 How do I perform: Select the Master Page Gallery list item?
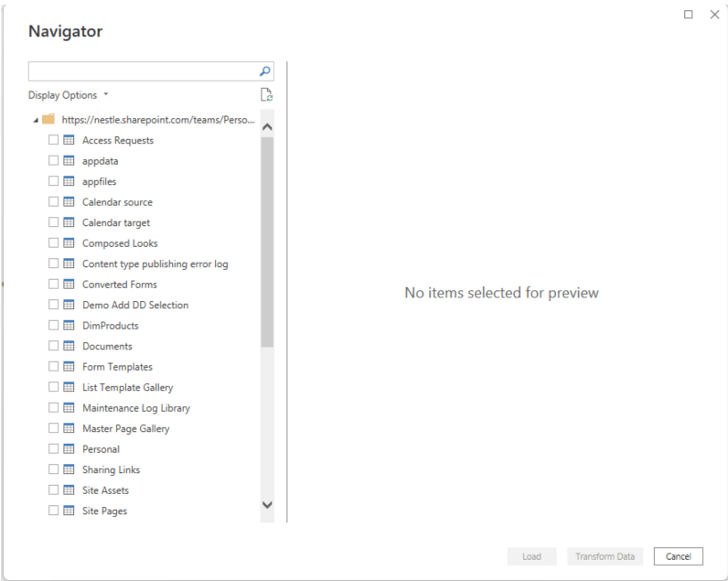(x=125, y=428)
